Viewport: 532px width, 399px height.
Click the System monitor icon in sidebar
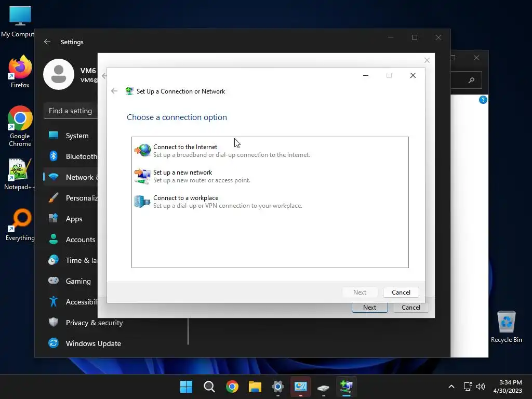click(x=54, y=135)
